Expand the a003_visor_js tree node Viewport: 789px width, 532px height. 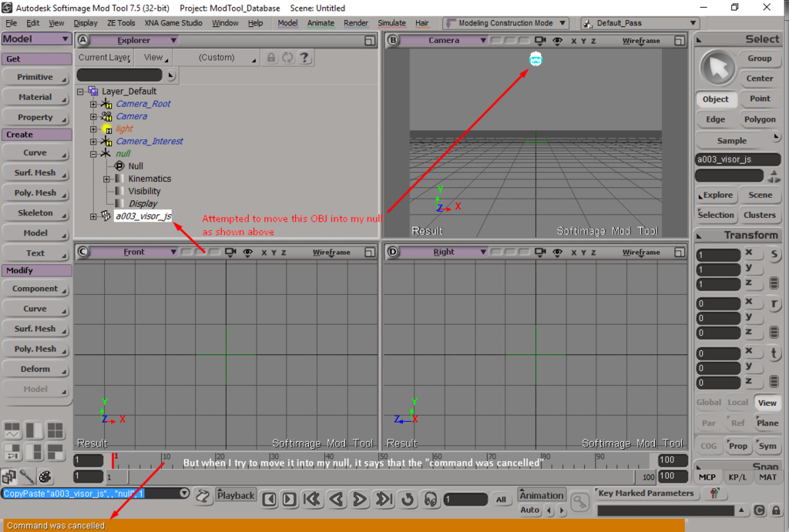93,216
